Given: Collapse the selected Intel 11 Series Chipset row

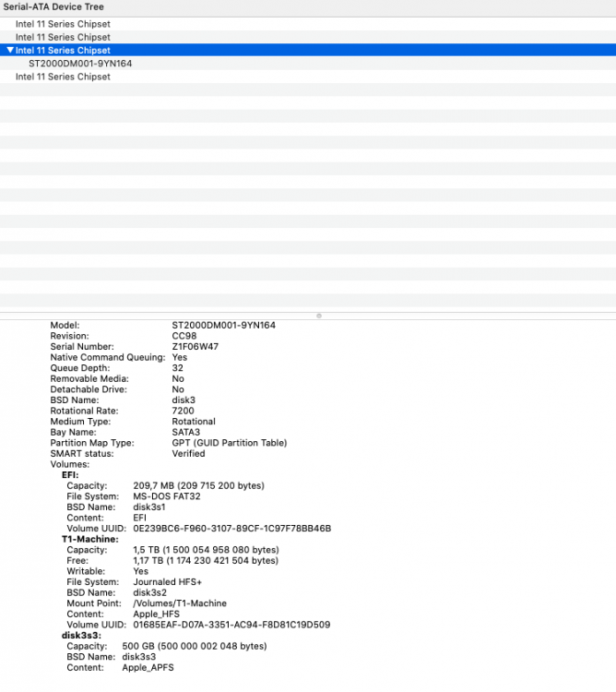Looking at the screenshot, I should (10, 50).
